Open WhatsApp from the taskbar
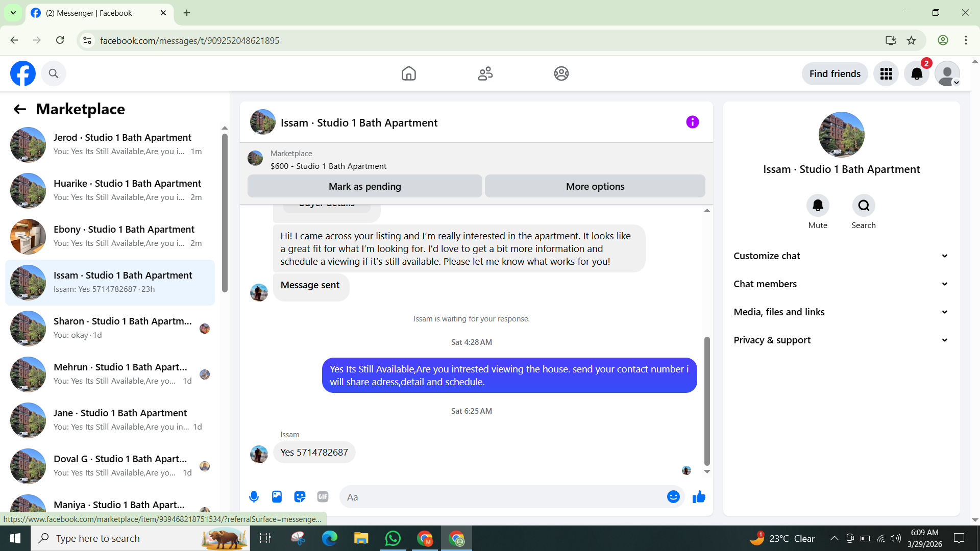Image resolution: width=980 pixels, height=551 pixels. [x=393, y=538]
